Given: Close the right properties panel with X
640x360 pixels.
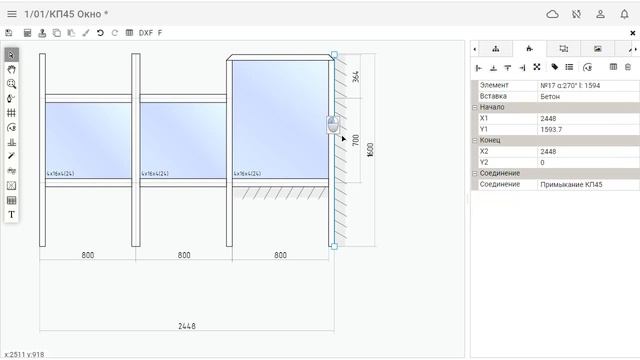Looking at the screenshot, I should [633, 33].
